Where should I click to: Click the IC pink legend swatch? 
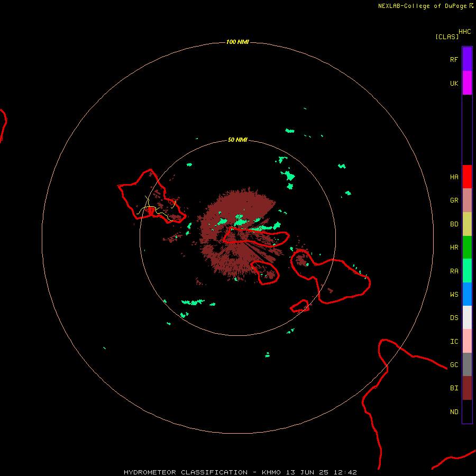[x=467, y=341]
